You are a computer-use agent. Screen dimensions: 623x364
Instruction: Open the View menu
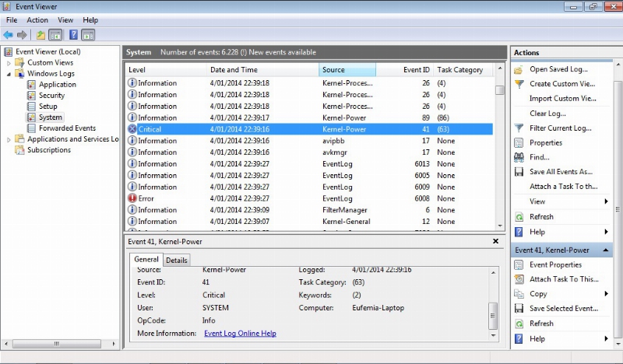pos(65,20)
